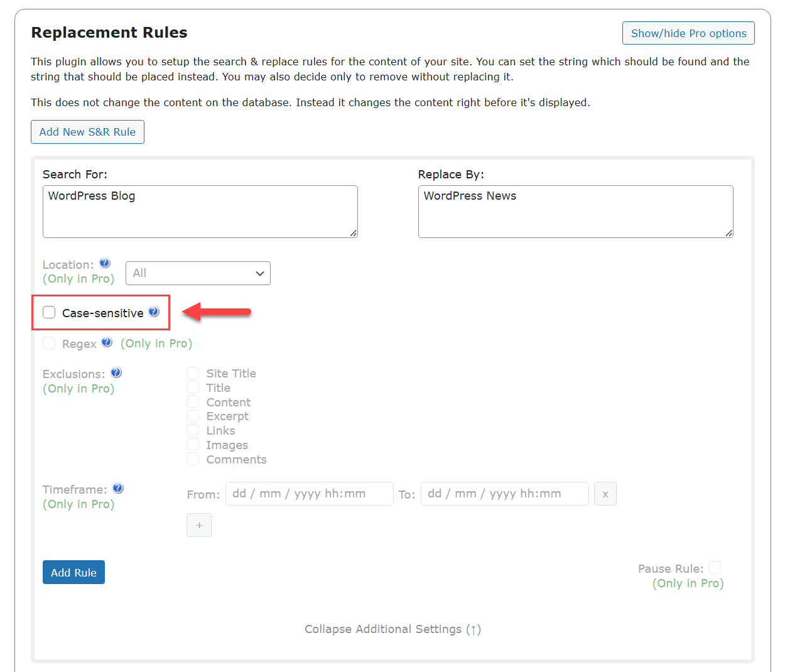785x672 pixels.
Task: Focus the Replace By text area
Action: pyautogui.click(x=576, y=212)
